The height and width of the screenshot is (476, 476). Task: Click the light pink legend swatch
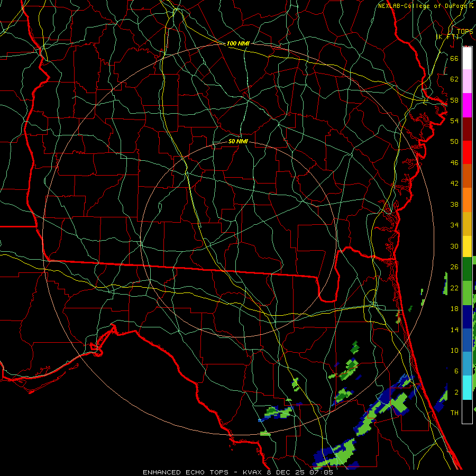click(467, 81)
